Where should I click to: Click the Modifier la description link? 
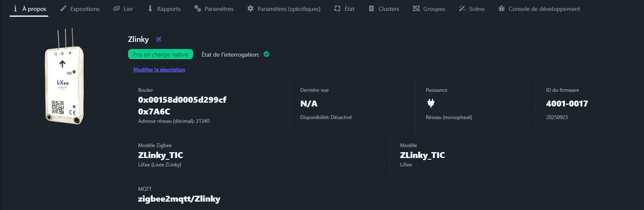[x=159, y=70]
